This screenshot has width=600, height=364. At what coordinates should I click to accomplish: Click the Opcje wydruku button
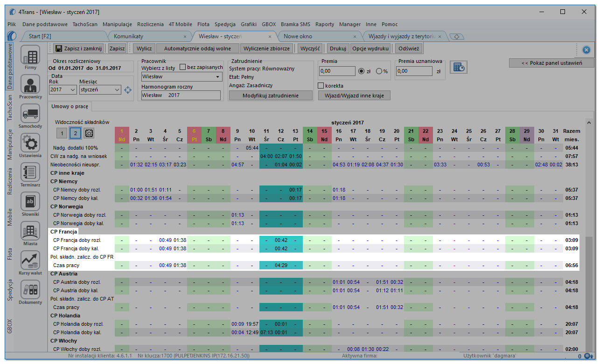point(370,48)
